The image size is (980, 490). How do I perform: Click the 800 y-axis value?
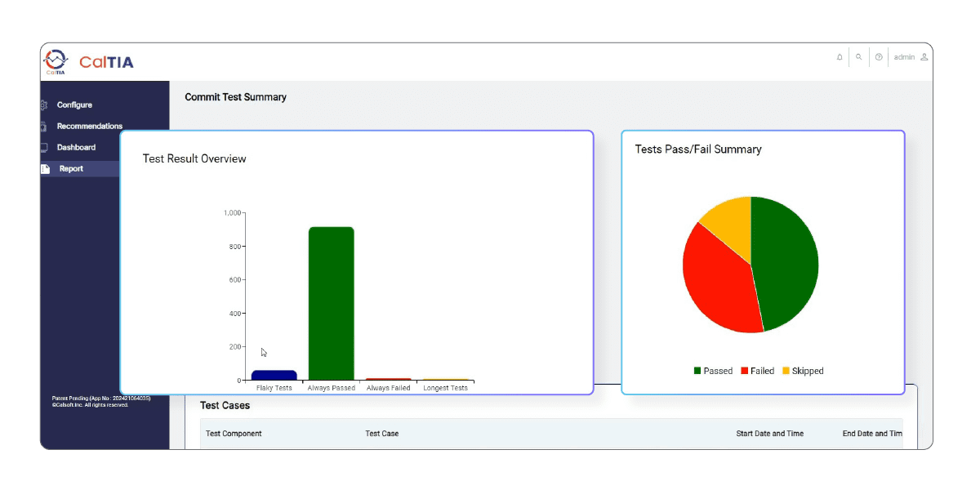234,247
